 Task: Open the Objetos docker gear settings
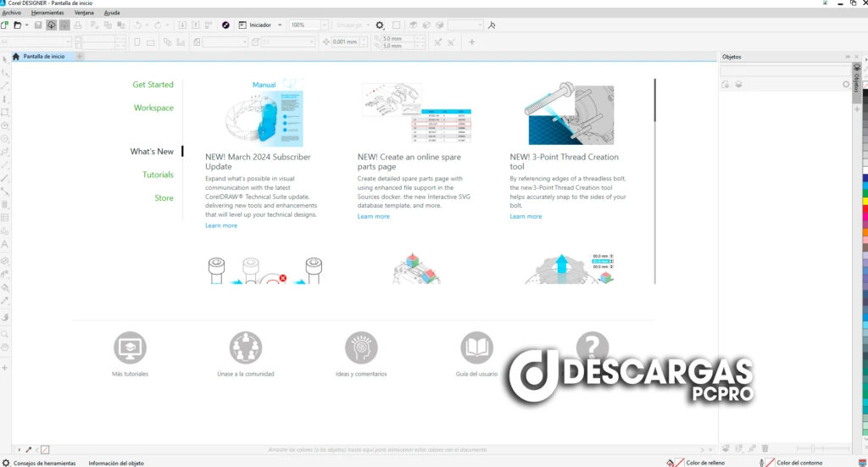[845, 85]
